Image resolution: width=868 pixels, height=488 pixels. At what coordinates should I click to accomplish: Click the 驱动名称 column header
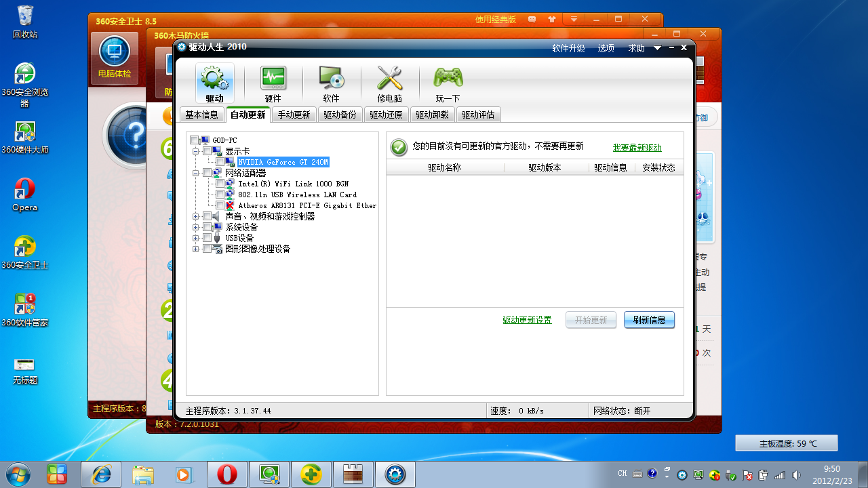[445, 167]
